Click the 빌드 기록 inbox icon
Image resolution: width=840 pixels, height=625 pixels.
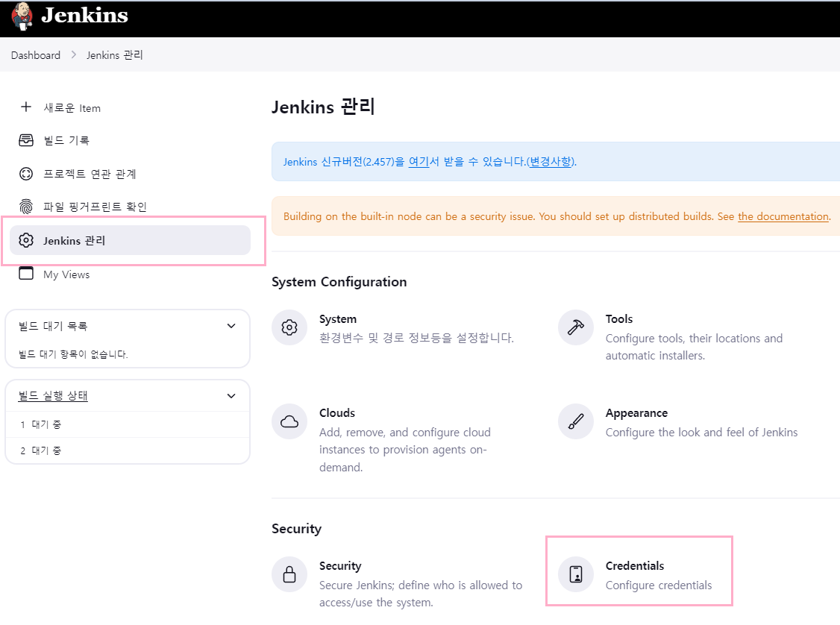[x=25, y=140]
